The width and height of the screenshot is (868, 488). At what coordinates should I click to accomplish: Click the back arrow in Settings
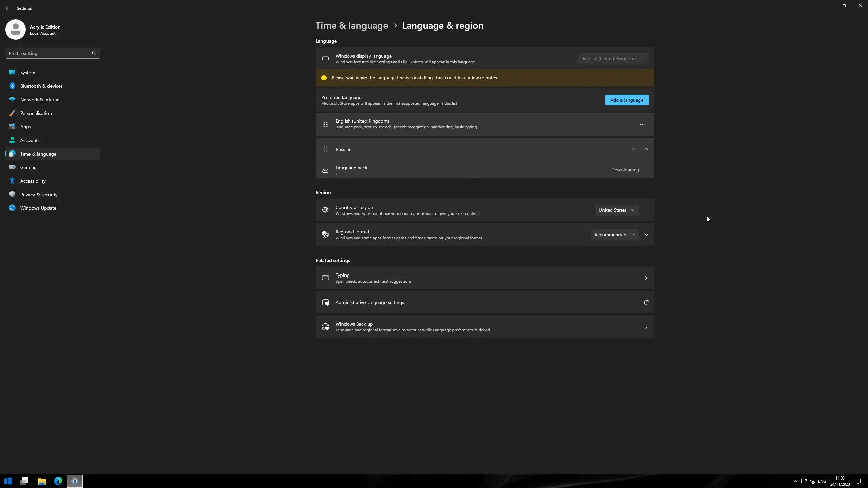(x=8, y=8)
